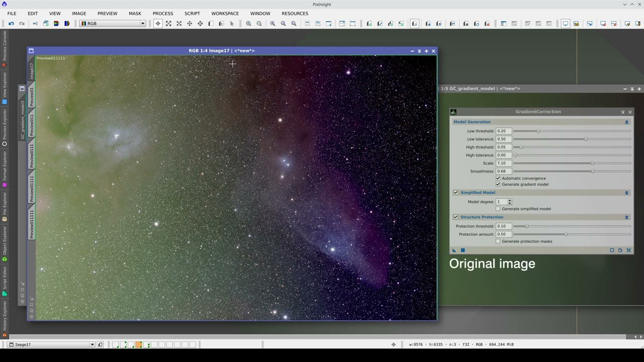Image resolution: width=644 pixels, height=362 pixels.
Task: Click the Reset icon in GradientCorrection
Action: click(628, 250)
